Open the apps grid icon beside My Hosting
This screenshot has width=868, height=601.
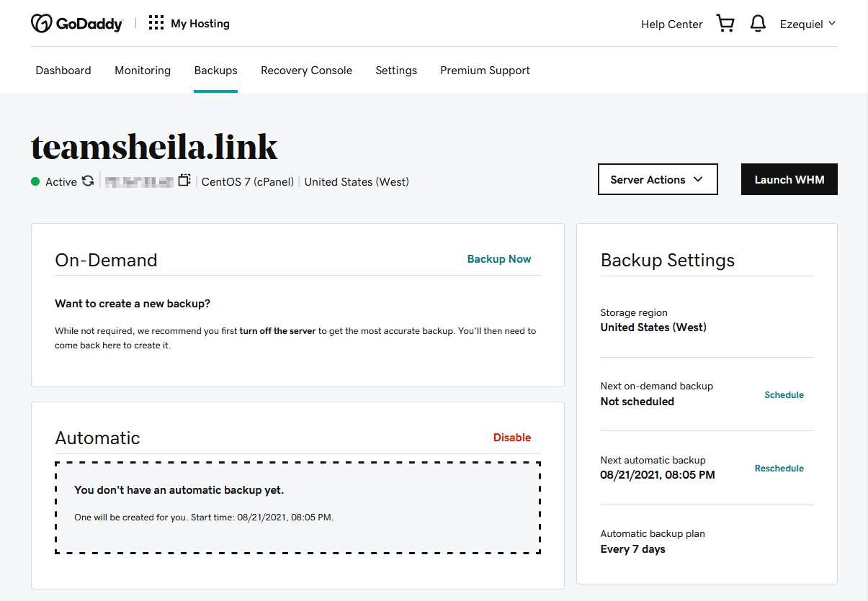(x=156, y=23)
